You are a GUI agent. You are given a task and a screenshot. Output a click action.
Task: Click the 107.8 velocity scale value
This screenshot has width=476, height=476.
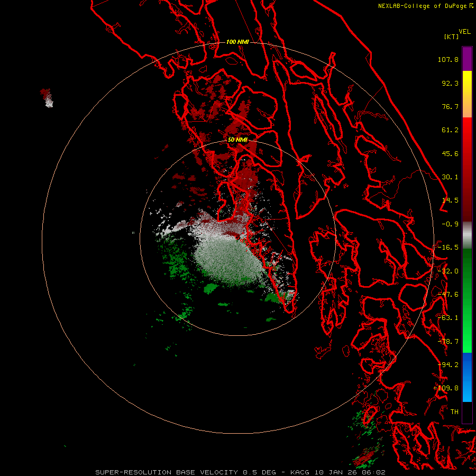click(448, 59)
